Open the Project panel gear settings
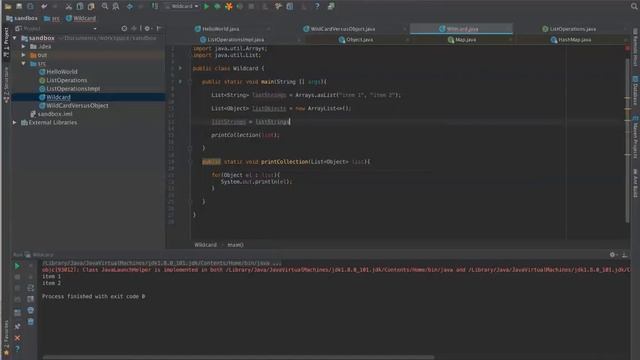 147,29
